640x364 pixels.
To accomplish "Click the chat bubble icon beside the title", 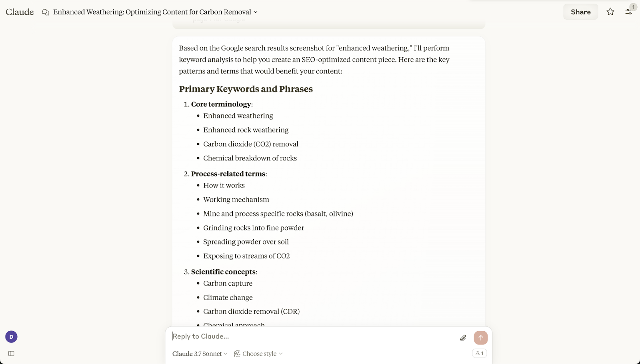I will [44, 12].
